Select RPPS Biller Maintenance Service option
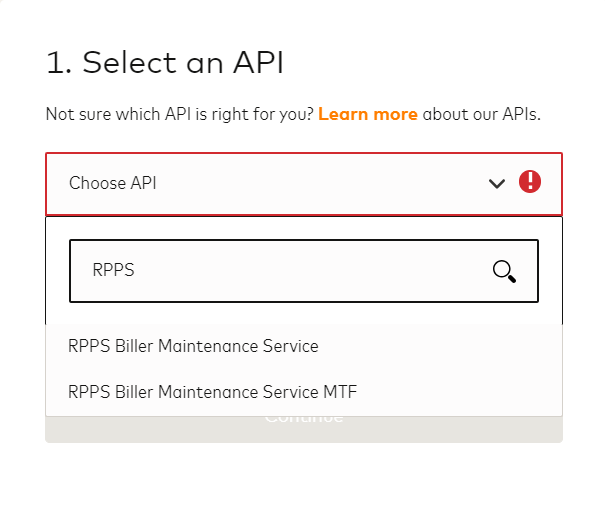This screenshot has height=507, width=605. 193,346
